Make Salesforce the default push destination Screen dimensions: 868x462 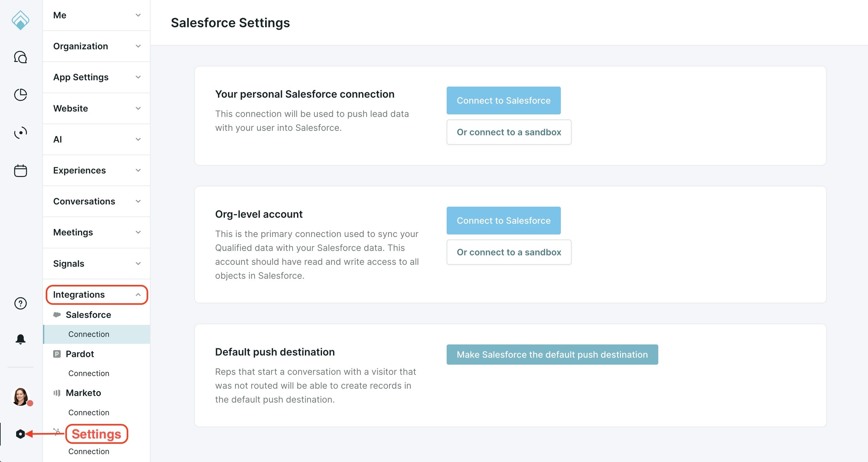(552, 355)
